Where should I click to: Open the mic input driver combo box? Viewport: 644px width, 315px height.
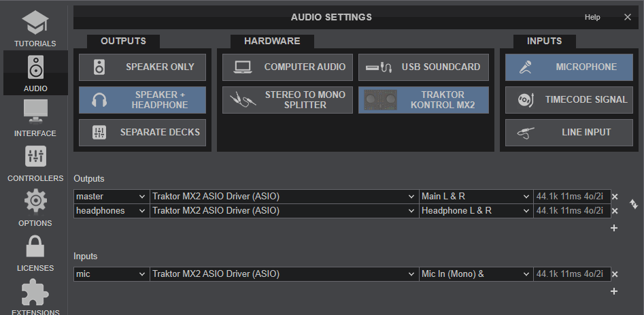coord(284,274)
